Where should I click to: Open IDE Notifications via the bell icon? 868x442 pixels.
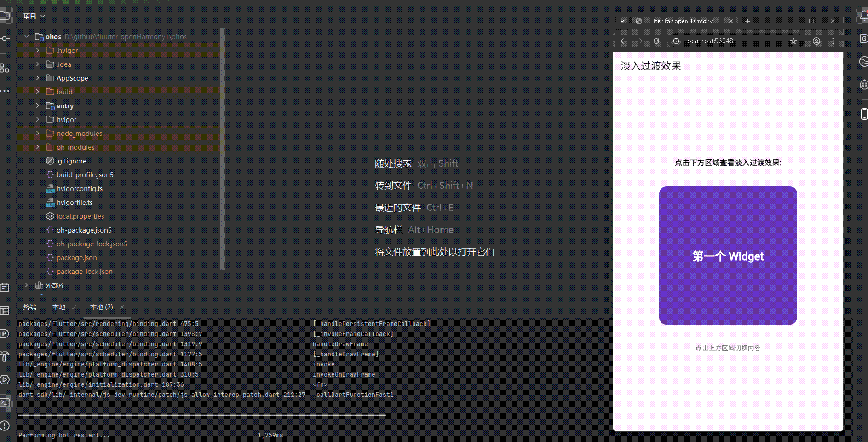point(863,15)
